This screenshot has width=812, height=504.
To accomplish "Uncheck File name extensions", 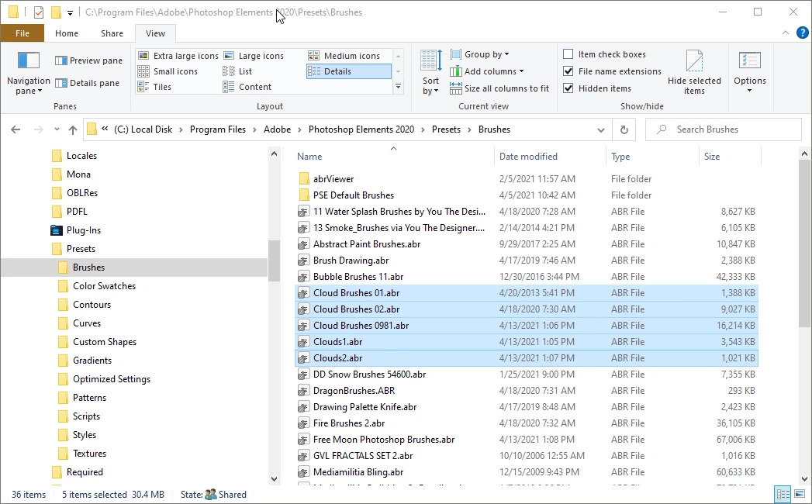I will point(568,71).
